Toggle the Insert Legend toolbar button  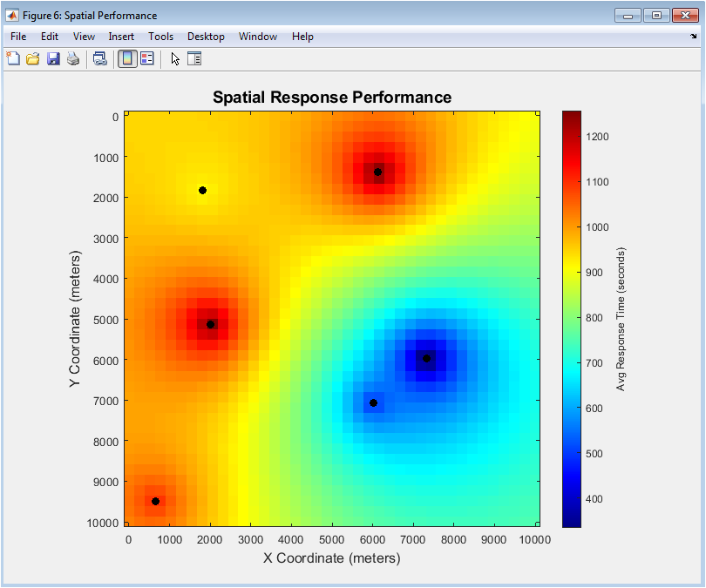pos(147,59)
